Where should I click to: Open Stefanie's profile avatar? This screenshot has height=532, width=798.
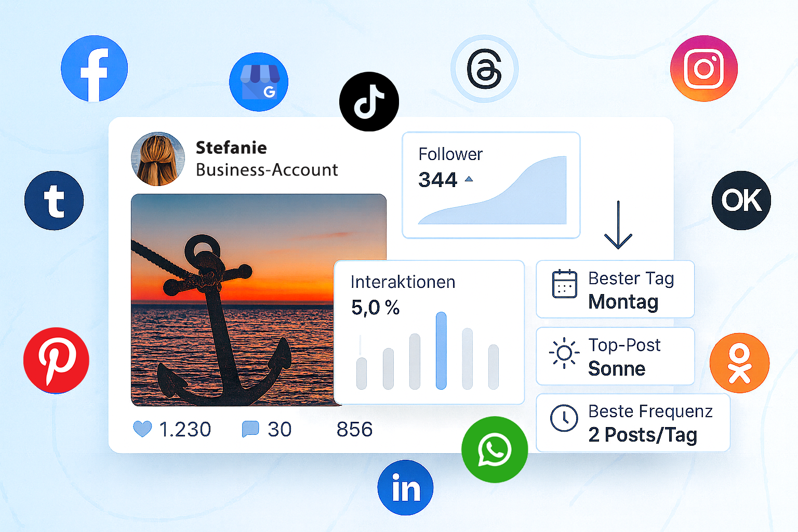[158, 159]
